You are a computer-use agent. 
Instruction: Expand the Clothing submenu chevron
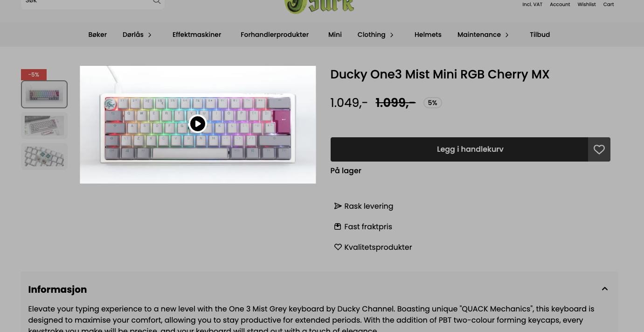pyautogui.click(x=392, y=35)
